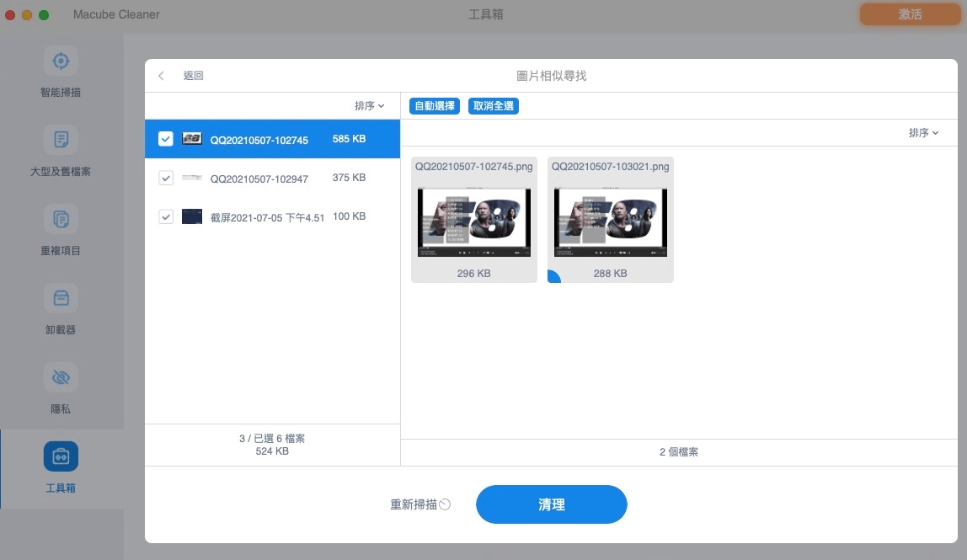Click the 大型及舊檔案 sidebar label
Image resolution: width=967 pixels, height=560 pixels.
(61, 172)
